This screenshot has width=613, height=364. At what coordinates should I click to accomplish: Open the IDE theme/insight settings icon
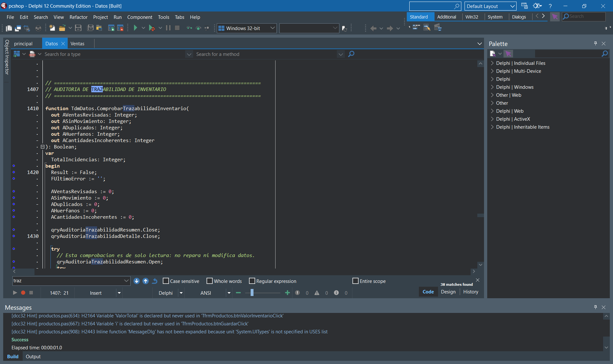tap(537, 6)
